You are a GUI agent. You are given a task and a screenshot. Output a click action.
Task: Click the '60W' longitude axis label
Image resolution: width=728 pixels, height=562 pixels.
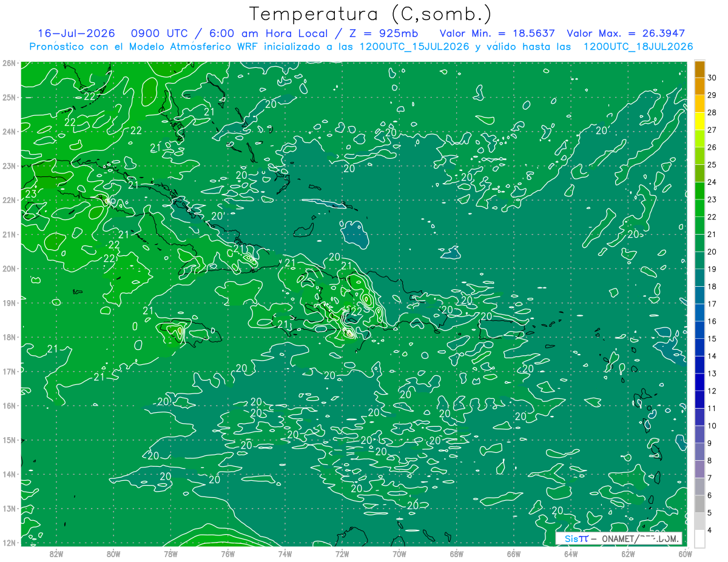pyautogui.click(x=685, y=554)
